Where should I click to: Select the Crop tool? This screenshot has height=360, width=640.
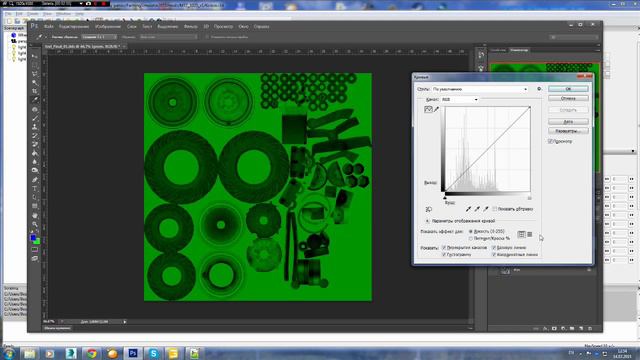[35, 91]
